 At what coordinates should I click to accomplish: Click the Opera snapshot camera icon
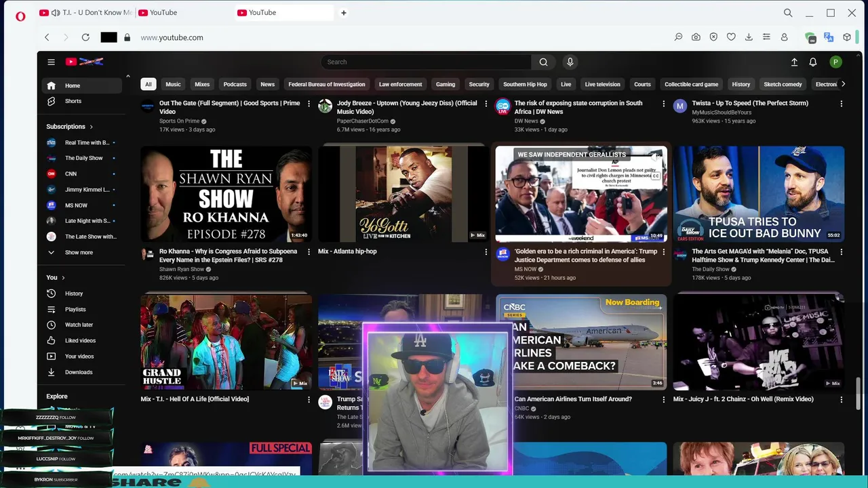pos(696,37)
